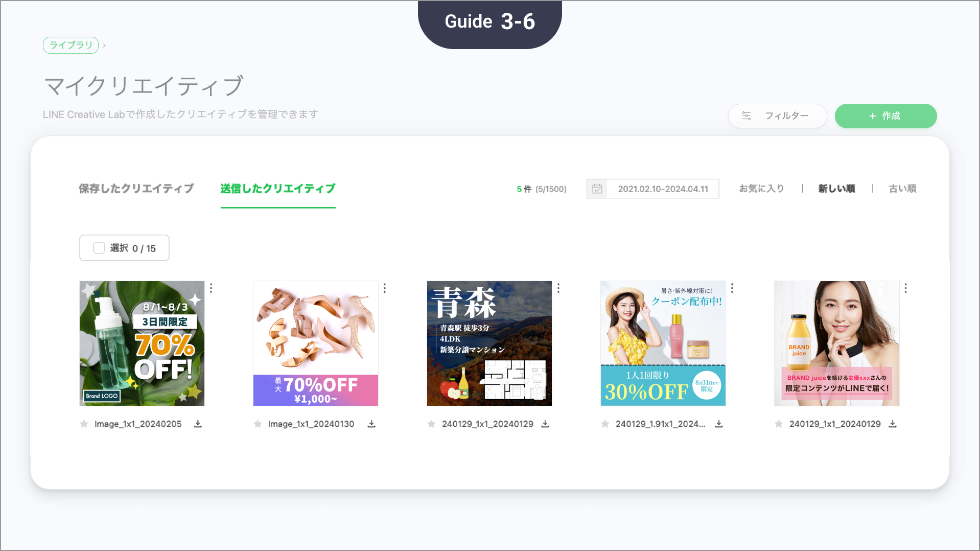This screenshot has height=551, width=980.
Task: Download the BRAND juice creative
Action: (x=893, y=424)
